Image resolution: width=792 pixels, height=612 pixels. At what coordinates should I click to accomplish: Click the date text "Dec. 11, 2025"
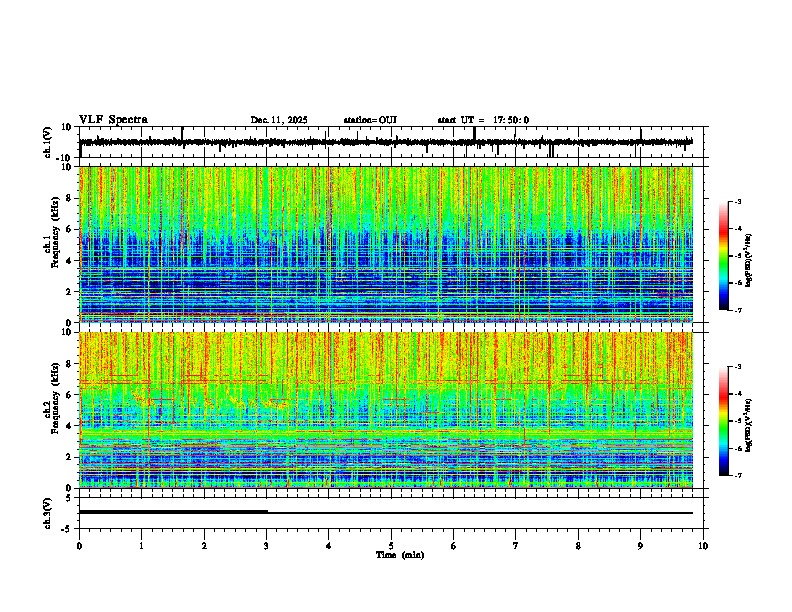[279, 120]
